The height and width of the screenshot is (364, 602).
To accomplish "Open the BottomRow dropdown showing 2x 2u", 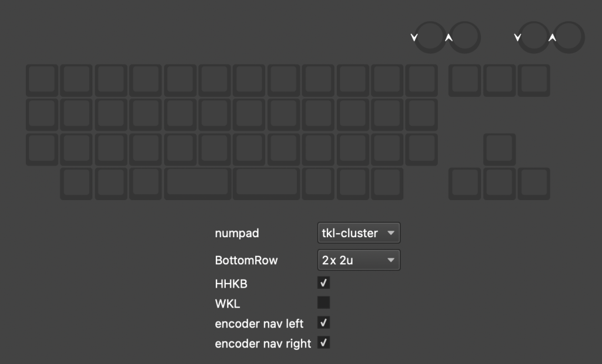I will [358, 260].
